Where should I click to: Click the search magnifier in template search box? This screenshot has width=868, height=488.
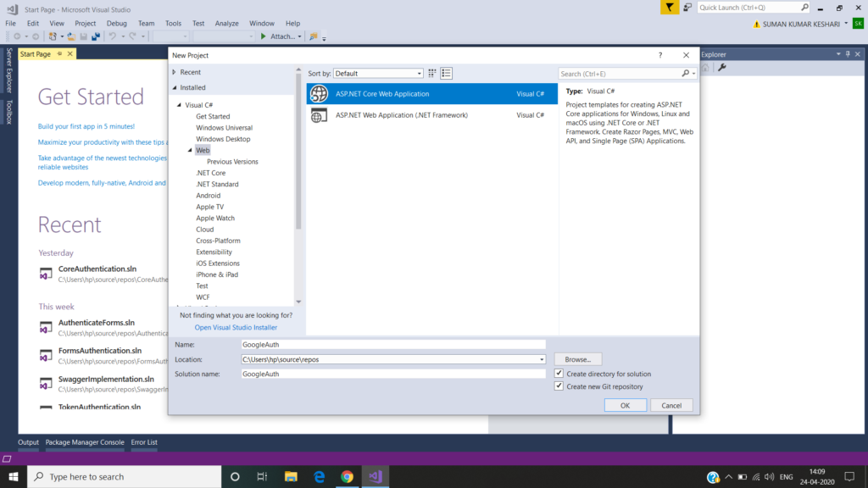point(685,74)
